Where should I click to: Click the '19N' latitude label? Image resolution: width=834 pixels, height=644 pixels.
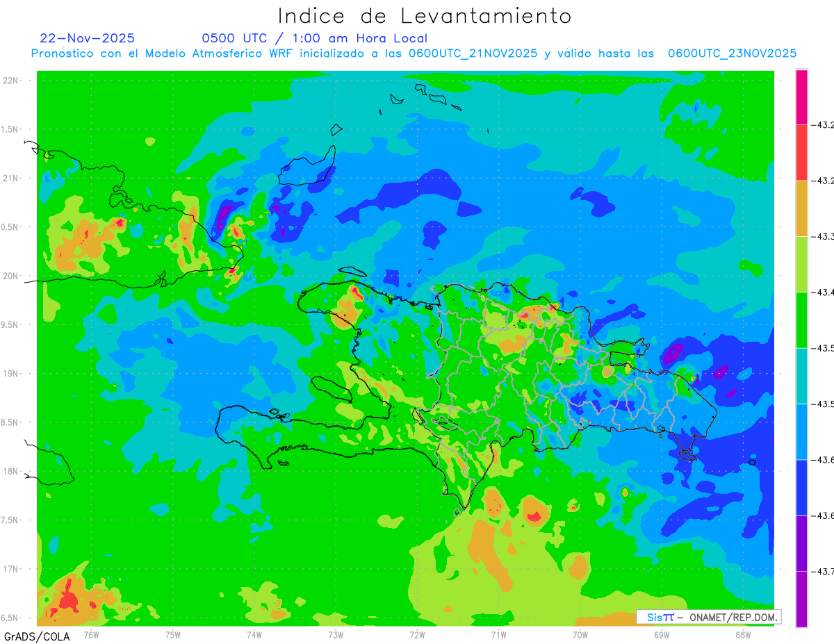(10, 374)
